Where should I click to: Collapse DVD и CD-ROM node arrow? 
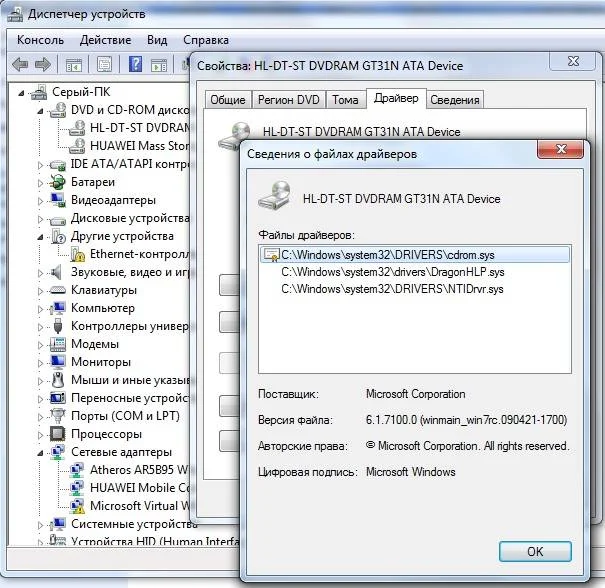click(x=41, y=111)
